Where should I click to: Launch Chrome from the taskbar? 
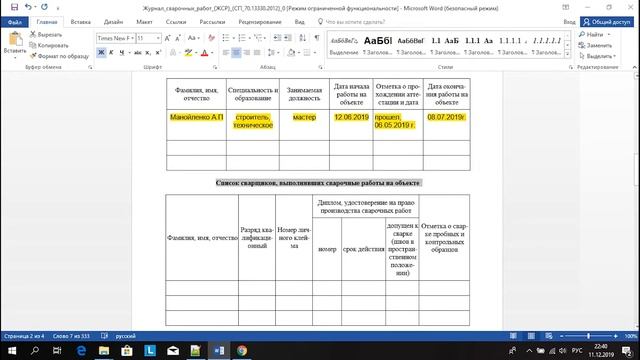pyautogui.click(x=242, y=351)
